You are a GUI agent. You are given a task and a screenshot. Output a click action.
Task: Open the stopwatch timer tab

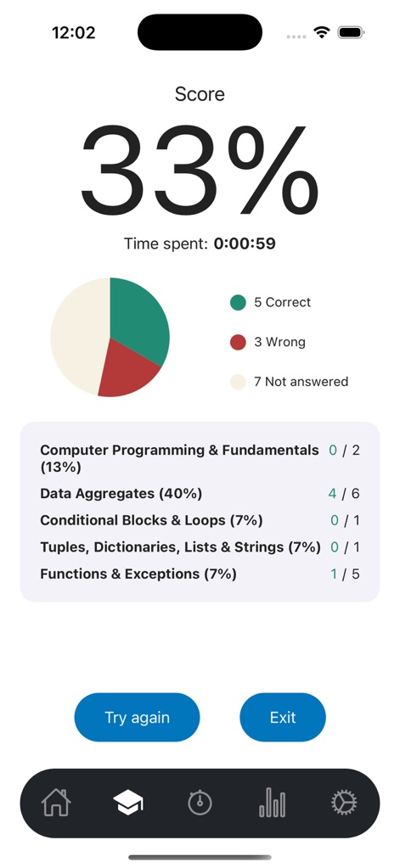pos(200,802)
